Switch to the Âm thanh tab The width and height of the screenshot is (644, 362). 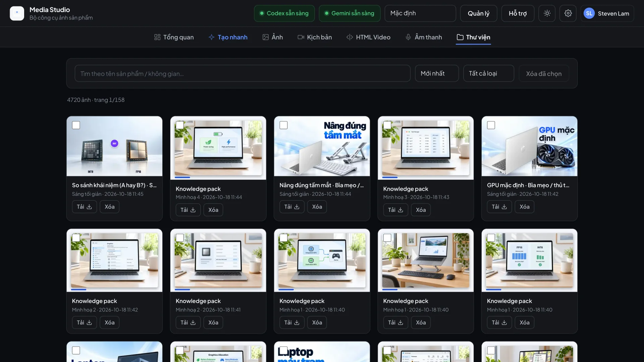pyautogui.click(x=424, y=37)
